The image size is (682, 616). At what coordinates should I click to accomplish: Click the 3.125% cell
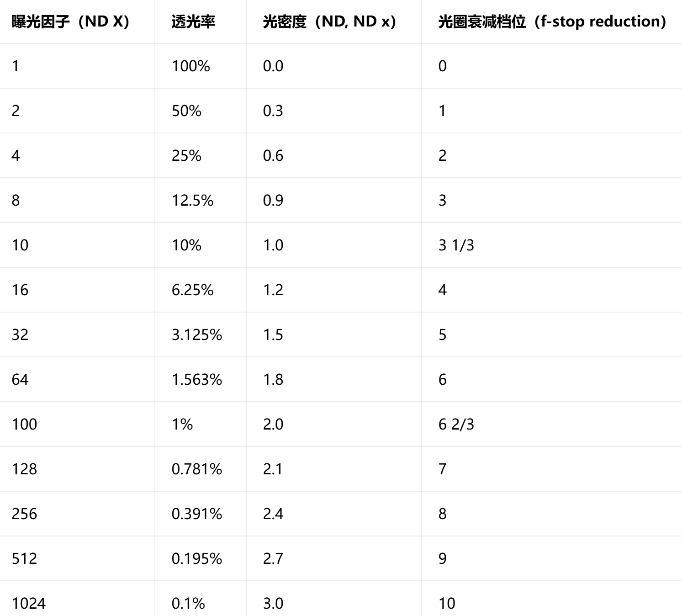click(x=197, y=335)
